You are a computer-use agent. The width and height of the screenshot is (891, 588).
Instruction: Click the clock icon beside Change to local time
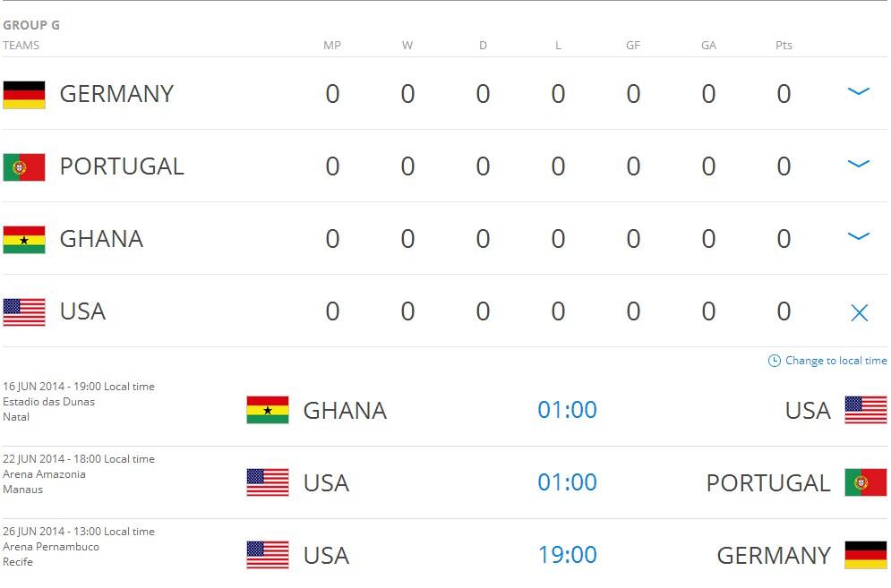(775, 361)
